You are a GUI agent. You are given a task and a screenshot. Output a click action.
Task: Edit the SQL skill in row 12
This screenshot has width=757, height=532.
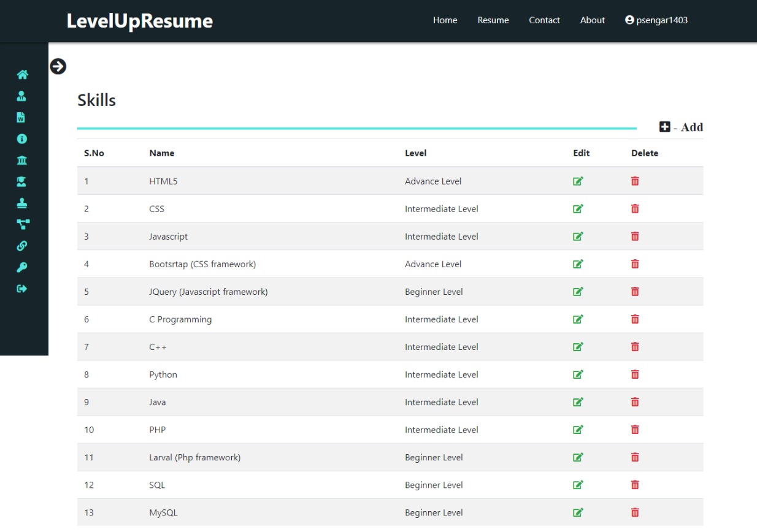point(578,484)
